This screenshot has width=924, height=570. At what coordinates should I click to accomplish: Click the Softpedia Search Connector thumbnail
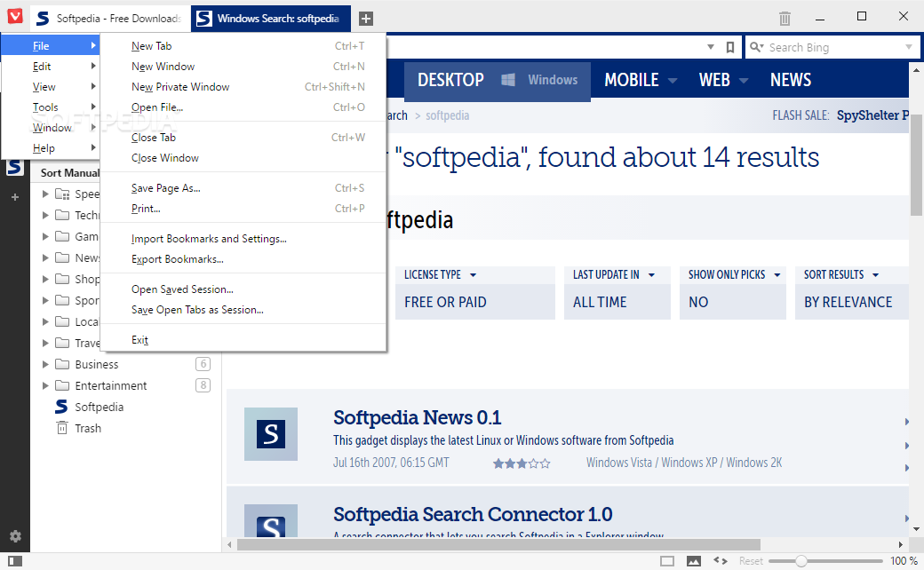tap(270, 520)
